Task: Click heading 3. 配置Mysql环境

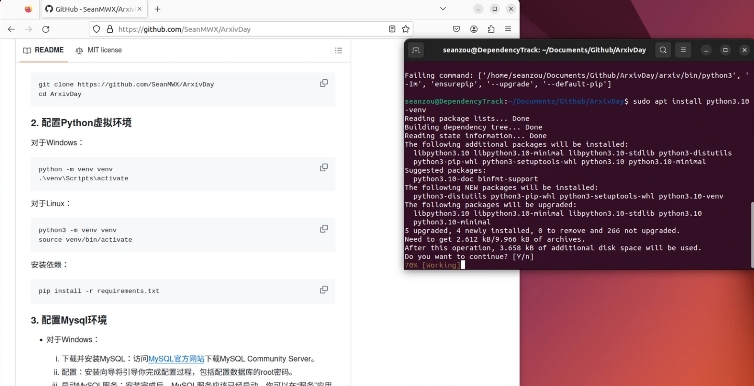Action: 69,320
